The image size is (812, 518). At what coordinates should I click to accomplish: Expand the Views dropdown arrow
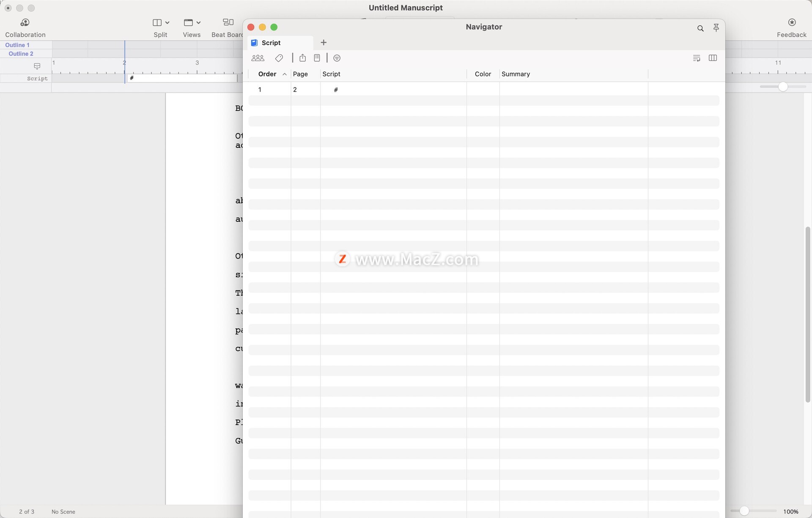pos(198,22)
